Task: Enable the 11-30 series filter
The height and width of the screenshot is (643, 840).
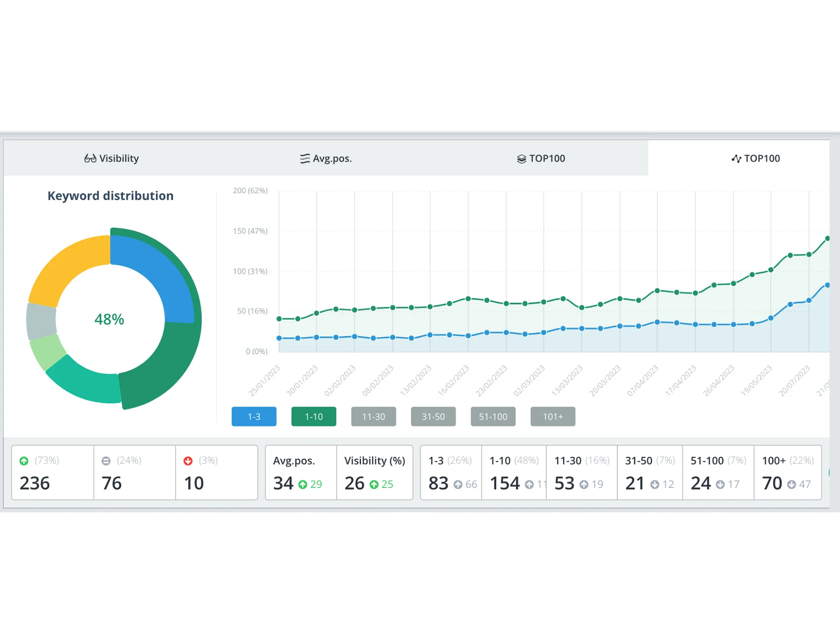Action: [x=373, y=416]
